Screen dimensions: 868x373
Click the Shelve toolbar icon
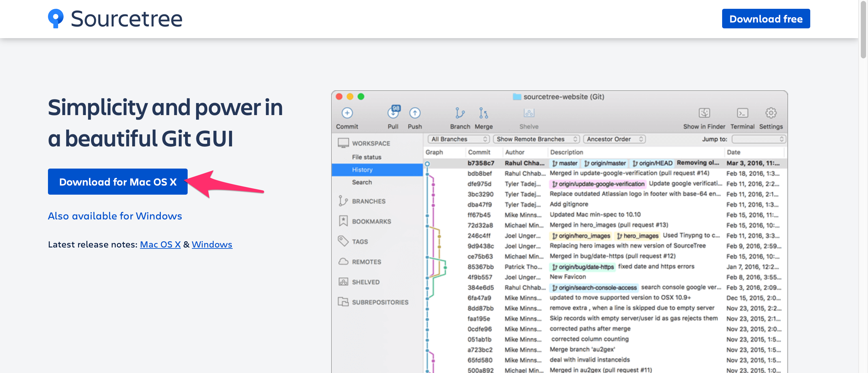[x=529, y=113]
